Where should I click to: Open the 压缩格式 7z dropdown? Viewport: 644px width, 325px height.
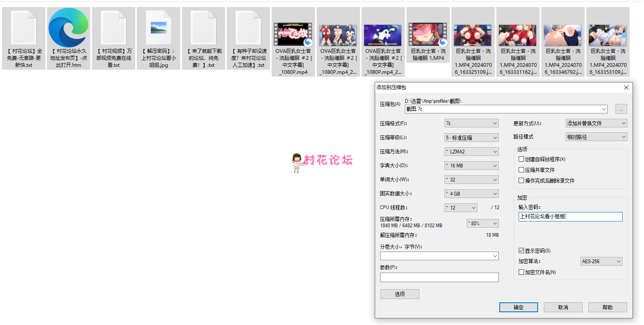(472, 123)
